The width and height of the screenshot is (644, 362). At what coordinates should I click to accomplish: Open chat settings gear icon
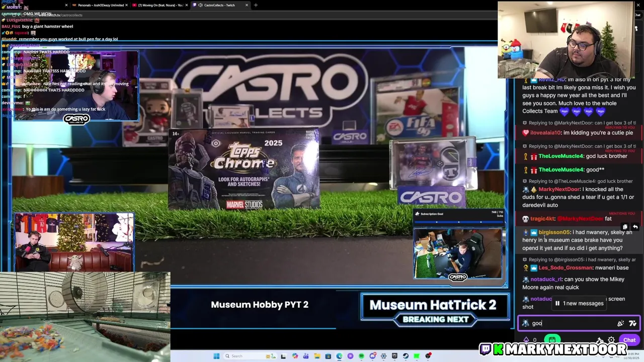(611, 340)
